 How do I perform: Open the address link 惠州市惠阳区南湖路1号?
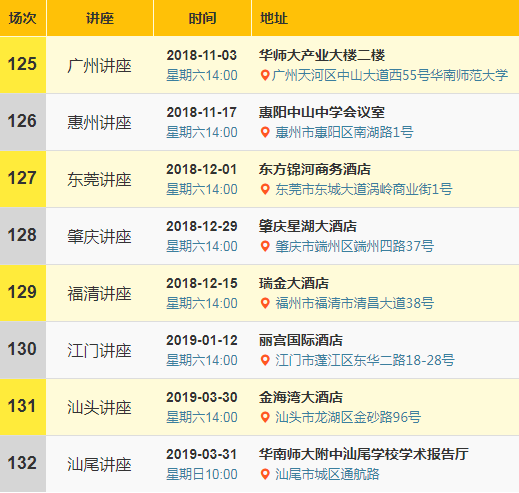pyautogui.click(x=344, y=132)
